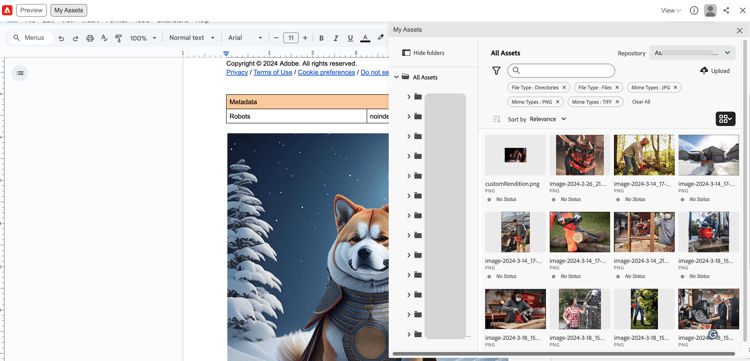The image size is (750, 361).
Task: Remove the Mime Types : PNG filter
Action: point(557,102)
